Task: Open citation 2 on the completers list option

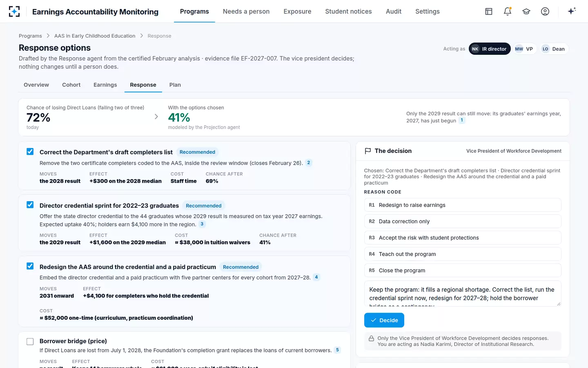Action: tap(309, 163)
